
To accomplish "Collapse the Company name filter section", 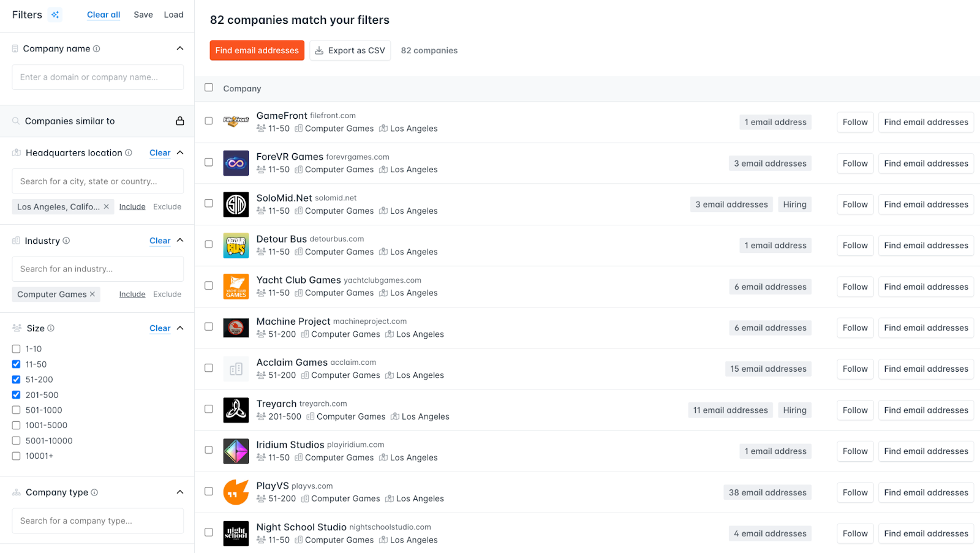I will 179,48.
